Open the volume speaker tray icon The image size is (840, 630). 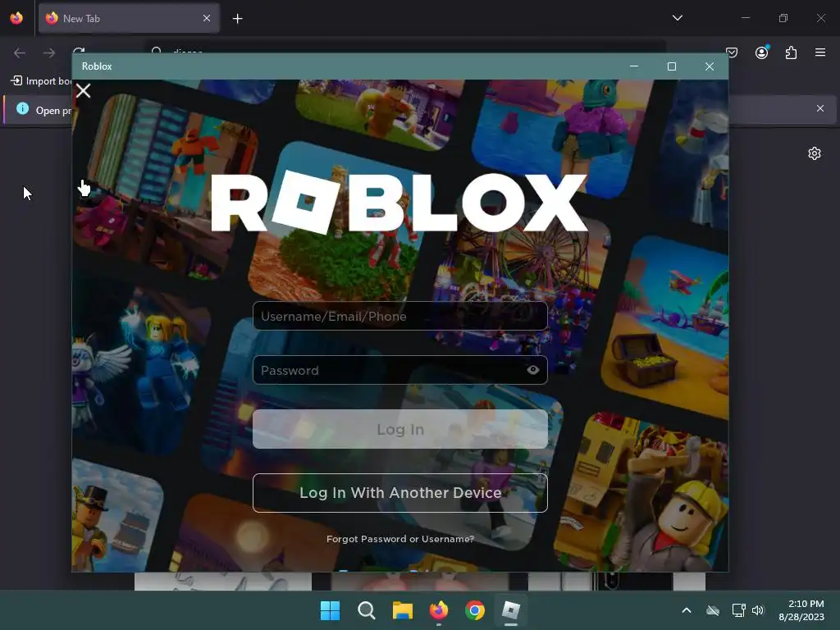(757, 610)
